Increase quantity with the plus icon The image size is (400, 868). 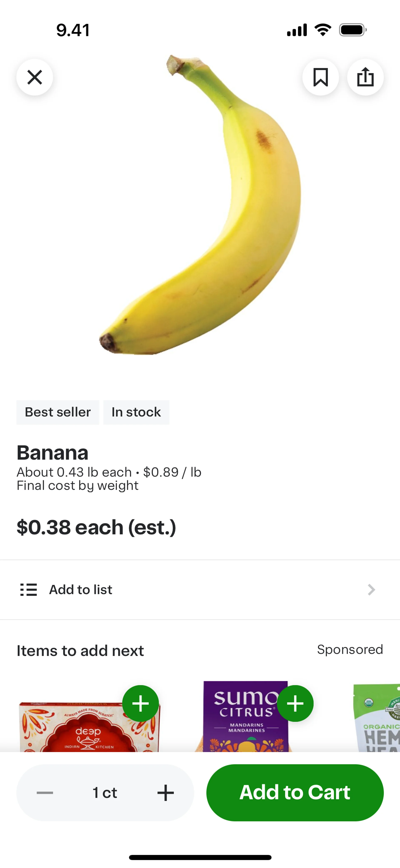click(x=166, y=793)
